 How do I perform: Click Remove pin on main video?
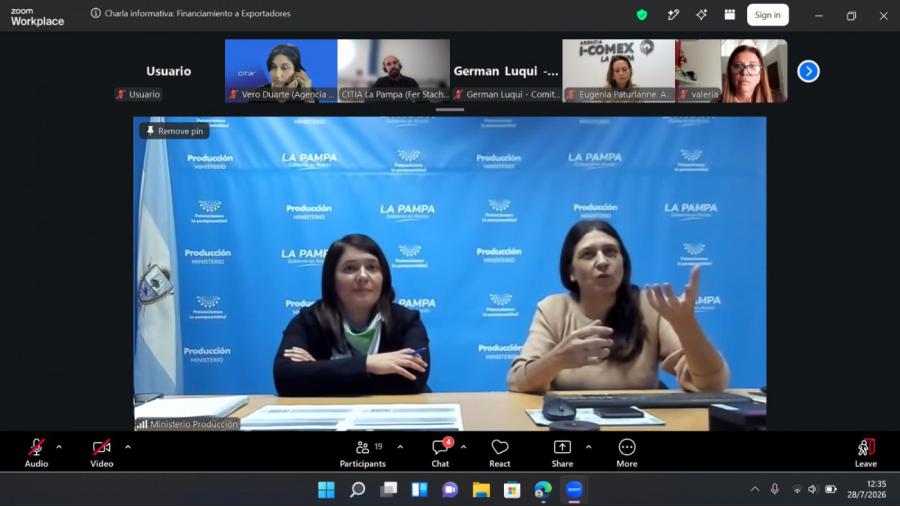(x=175, y=131)
